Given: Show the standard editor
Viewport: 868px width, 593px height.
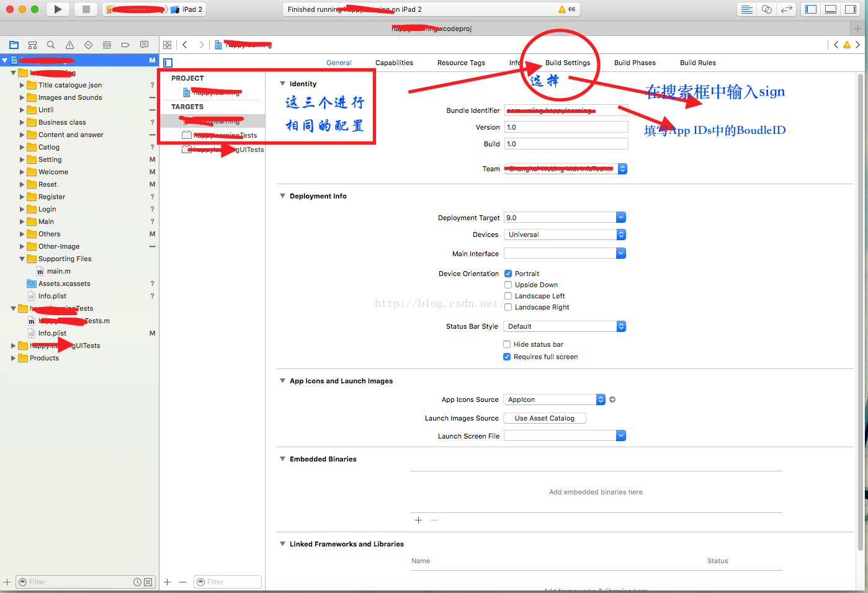Looking at the screenshot, I should click(747, 9).
